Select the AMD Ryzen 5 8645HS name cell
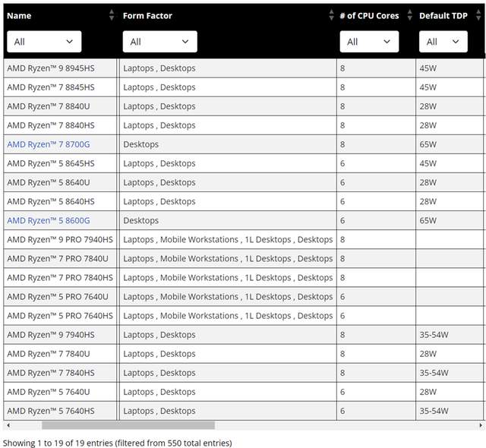The width and height of the screenshot is (486, 448). tap(60, 163)
